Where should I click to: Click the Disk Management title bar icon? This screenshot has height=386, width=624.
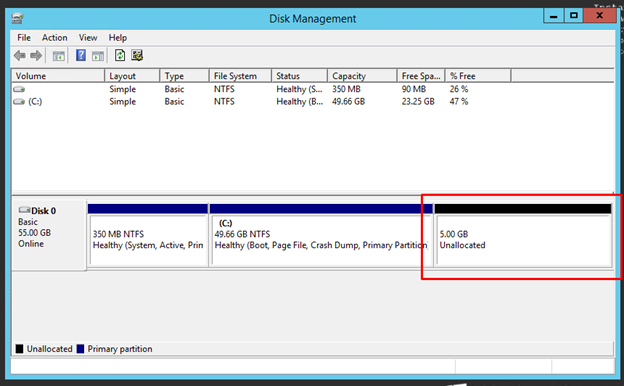(x=17, y=18)
